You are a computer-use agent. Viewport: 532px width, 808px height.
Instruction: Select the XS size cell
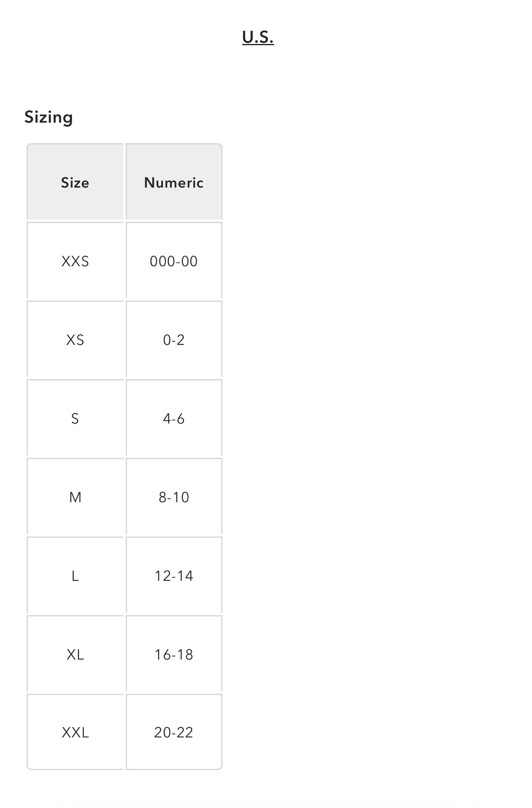[75, 339]
